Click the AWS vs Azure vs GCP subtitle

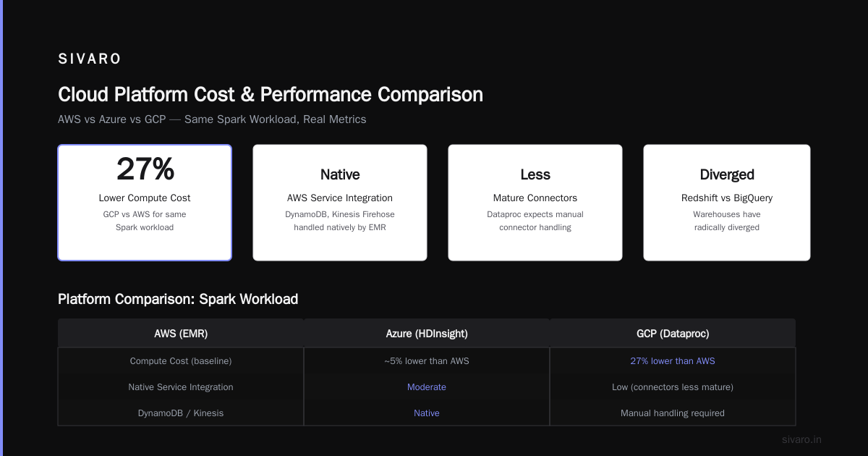(x=212, y=119)
